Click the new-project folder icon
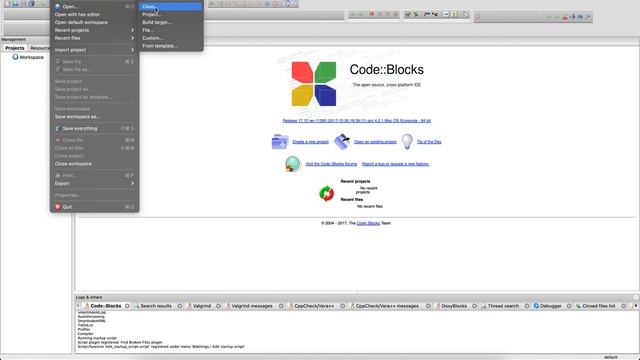Image resolution: width=640 pixels, height=360 pixels. tap(280, 142)
